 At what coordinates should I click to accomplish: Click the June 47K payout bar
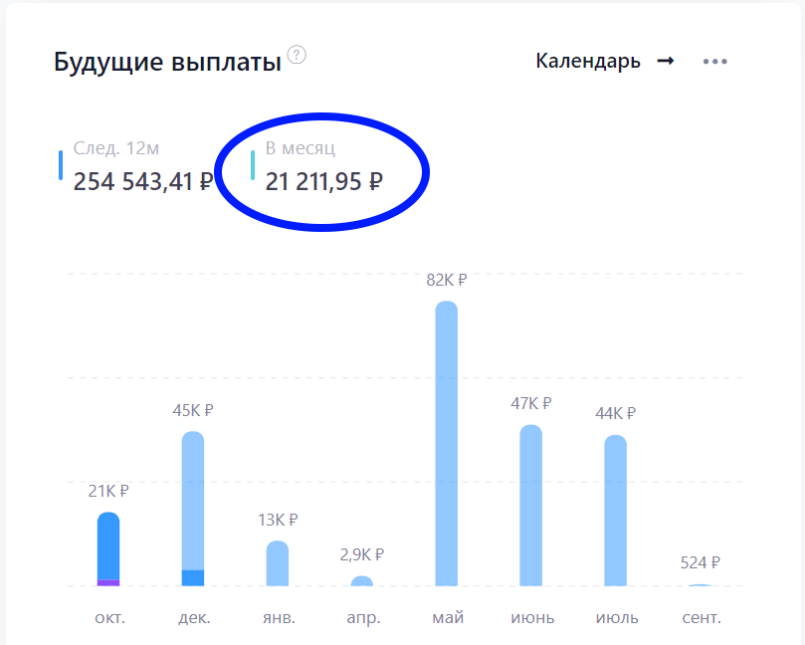(531, 505)
